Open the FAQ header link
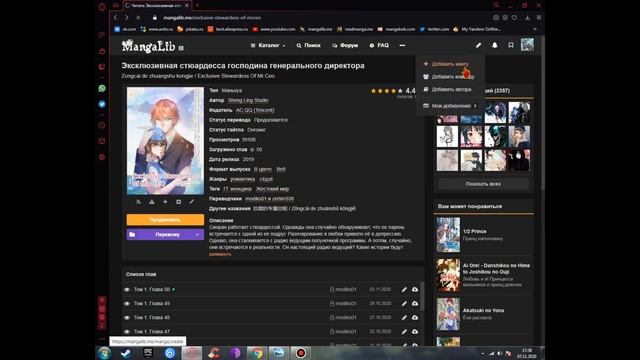Viewport: 640px width, 360px height. pos(379,45)
